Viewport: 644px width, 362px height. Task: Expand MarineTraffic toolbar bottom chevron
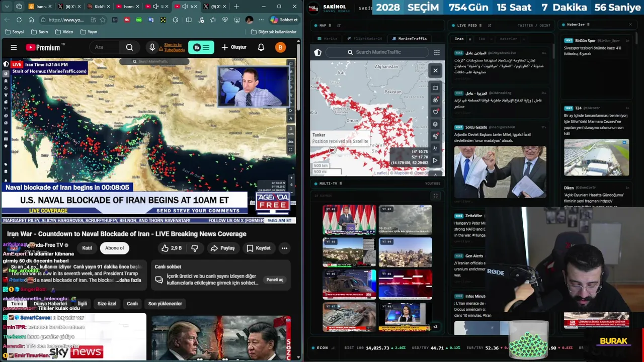[x=435, y=174]
